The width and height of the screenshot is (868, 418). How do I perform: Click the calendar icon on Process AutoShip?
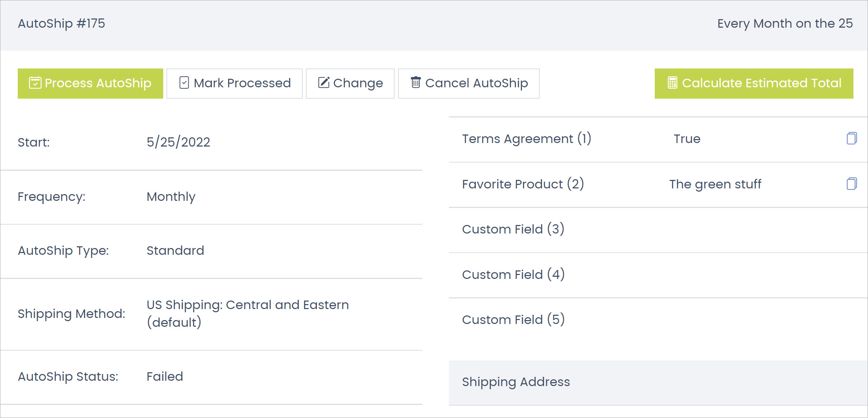tap(35, 83)
